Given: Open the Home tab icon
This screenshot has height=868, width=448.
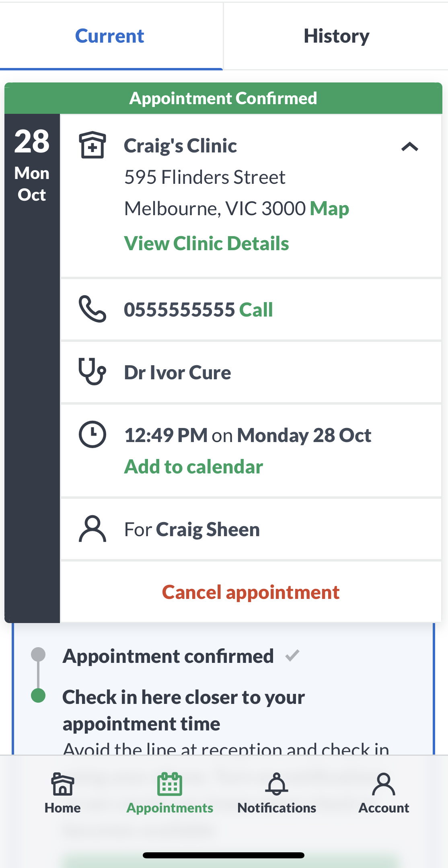Looking at the screenshot, I should (x=63, y=784).
